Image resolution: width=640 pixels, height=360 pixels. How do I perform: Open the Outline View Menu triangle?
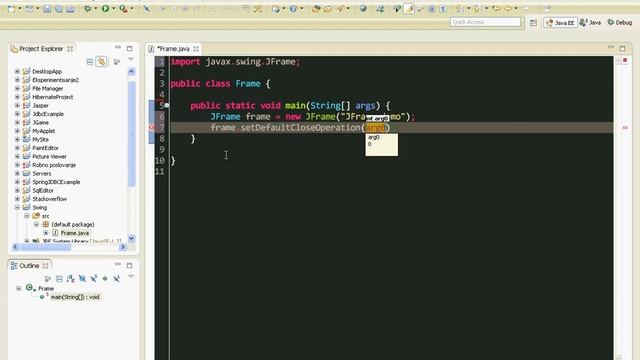(x=131, y=276)
